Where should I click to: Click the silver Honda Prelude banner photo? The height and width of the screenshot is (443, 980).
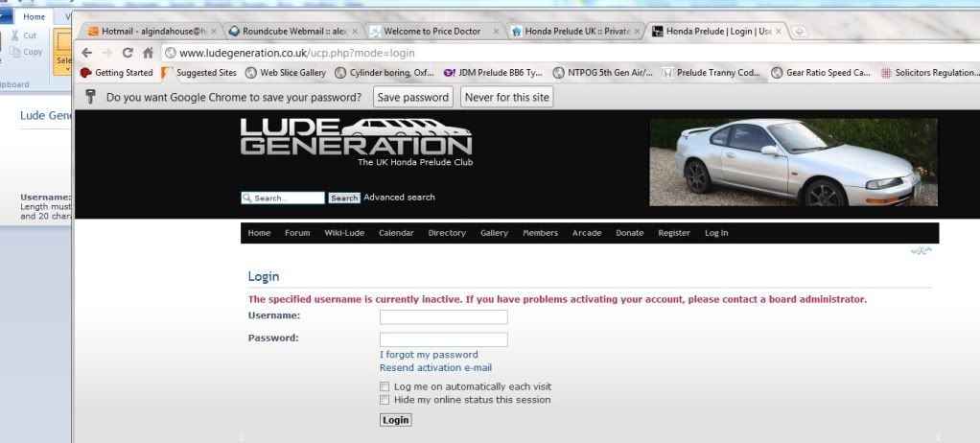tap(794, 162)
